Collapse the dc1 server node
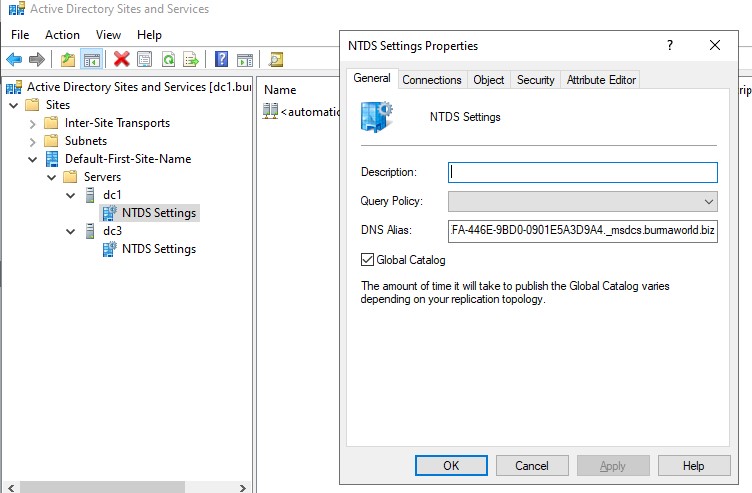Screen dimensions: 752x493 coord(70,196)
